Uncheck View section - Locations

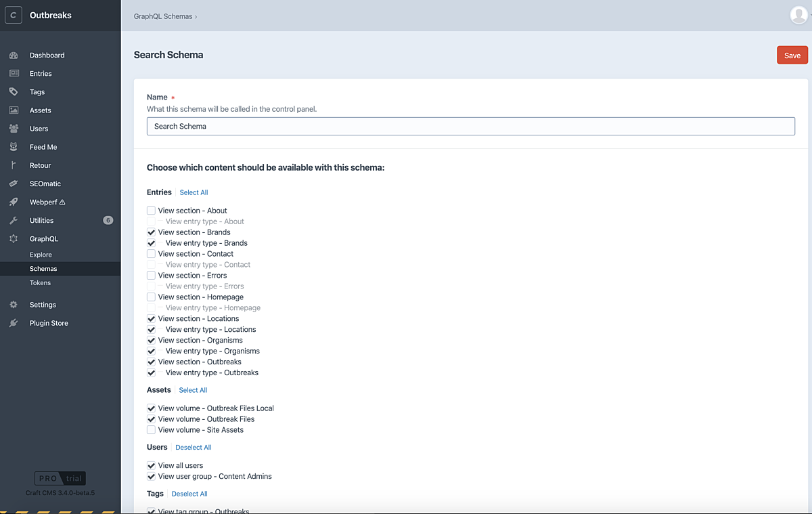(x=151, y=319)
